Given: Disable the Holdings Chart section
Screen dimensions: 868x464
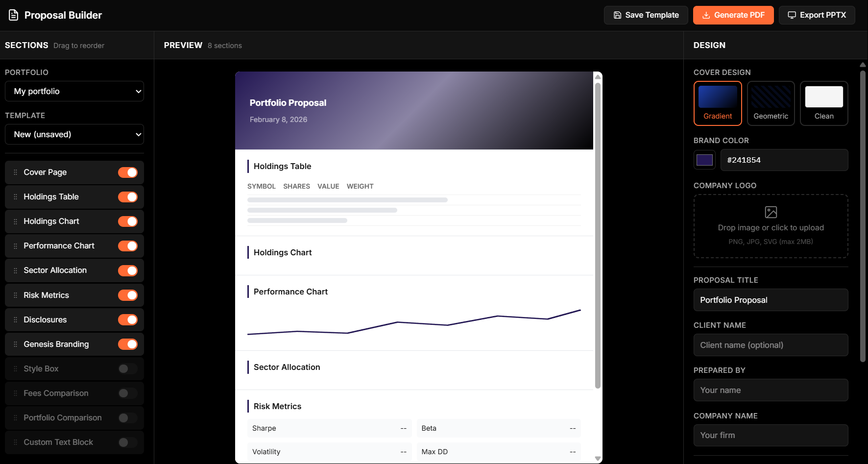Looking at the screenshot, I should (x=128, y=221).
